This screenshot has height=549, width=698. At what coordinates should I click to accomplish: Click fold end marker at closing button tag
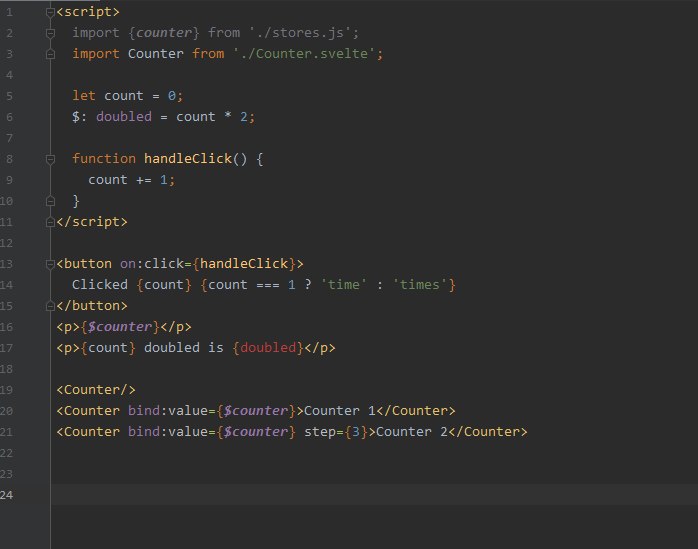pos(50,306)
